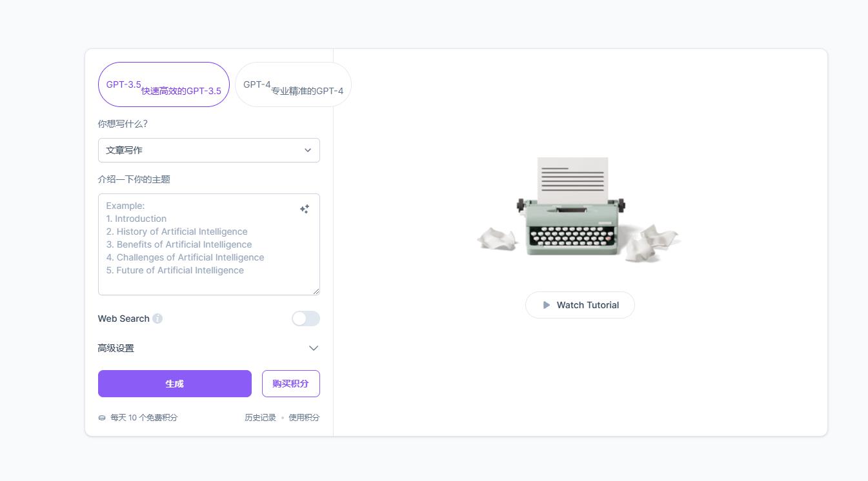Click the sparkle AI-assist icon in the topic box
The width and height of the screenshot is (868, 481).
(x=305, y=209)
